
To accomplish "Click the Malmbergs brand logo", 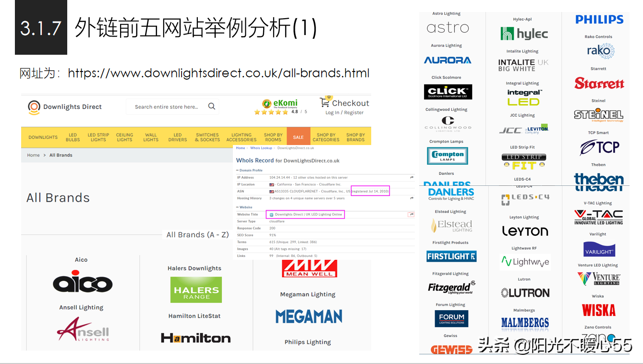I will pyautogui.click(x=525, y=323).
